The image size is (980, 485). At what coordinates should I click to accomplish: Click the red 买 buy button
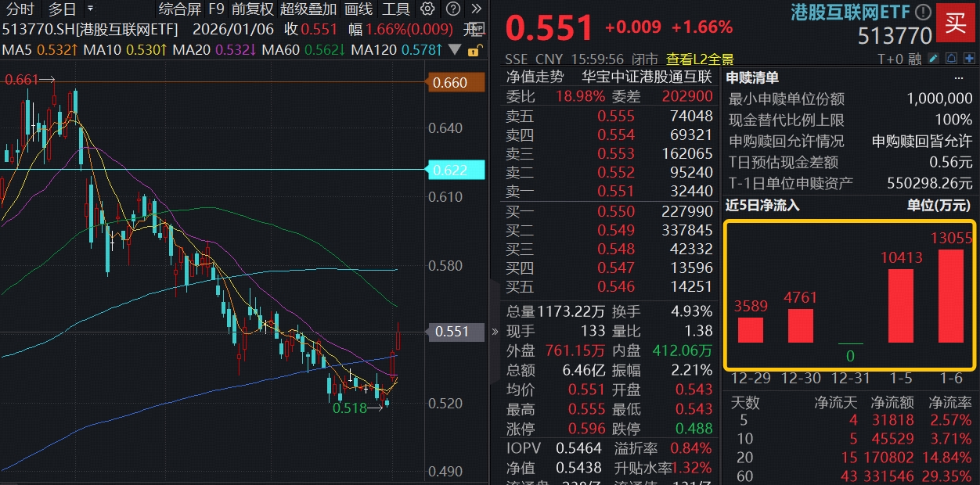coord(955,22)
